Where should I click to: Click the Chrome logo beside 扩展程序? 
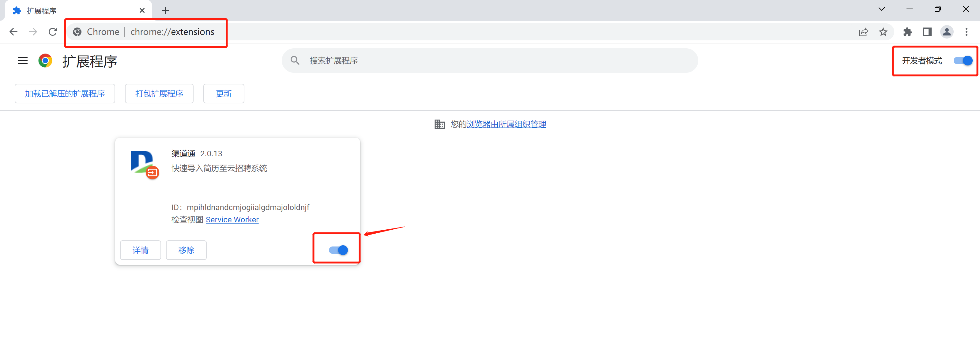(45, 61)
